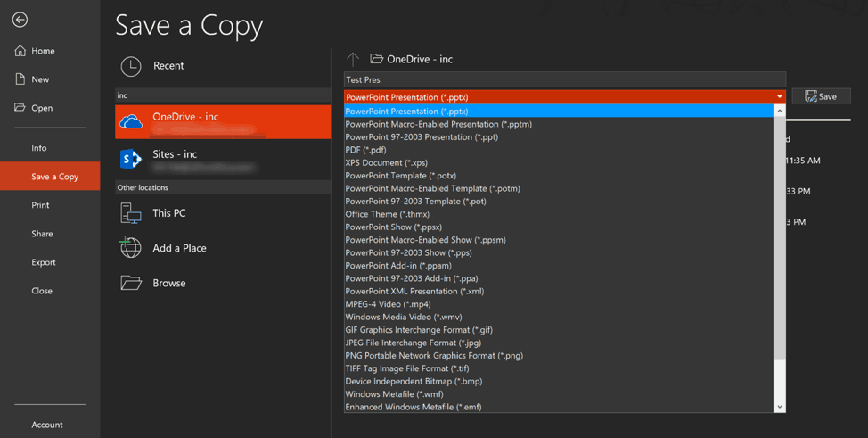Click the This PC computer icon
Screen dimensions: 868x438
tap(131, 213)
